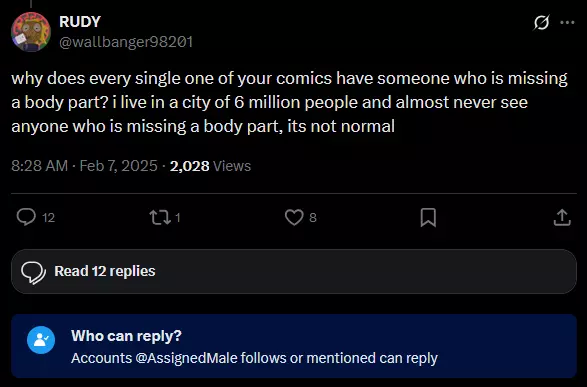Screen dimensions: 587x387
Task: Like the post with heart icon
Action: (294, 217)
